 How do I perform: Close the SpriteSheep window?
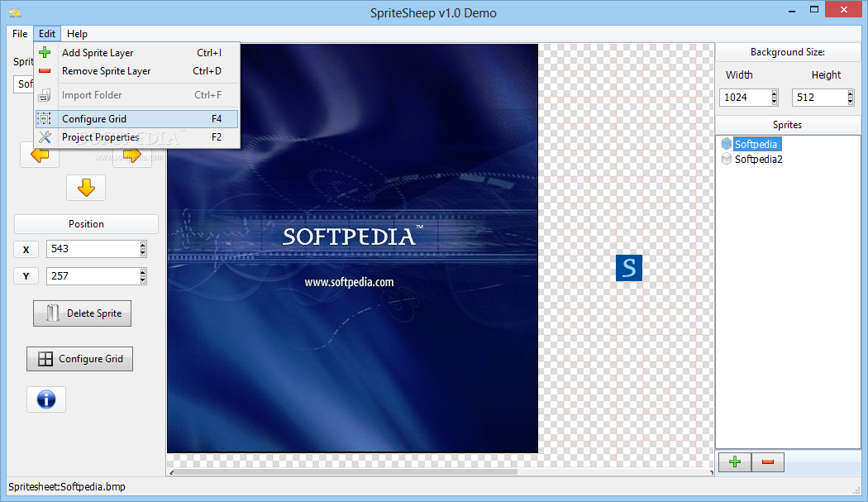844,9
